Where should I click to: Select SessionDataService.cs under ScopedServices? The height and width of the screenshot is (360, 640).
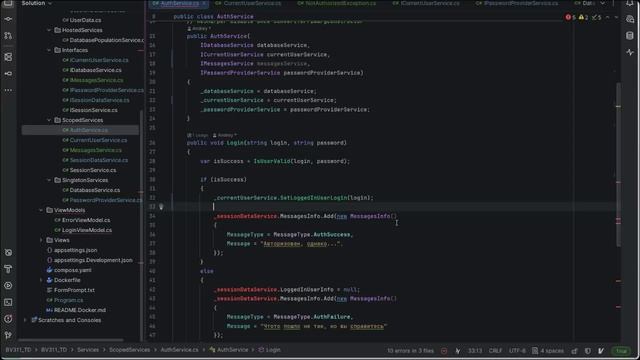tap(95, 160)
